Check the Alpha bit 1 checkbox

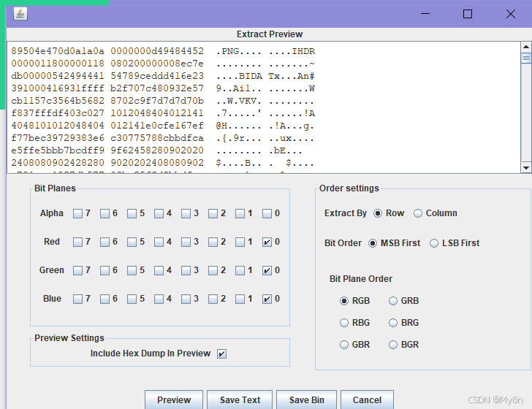pyautogui.click(x=240, y=213)
